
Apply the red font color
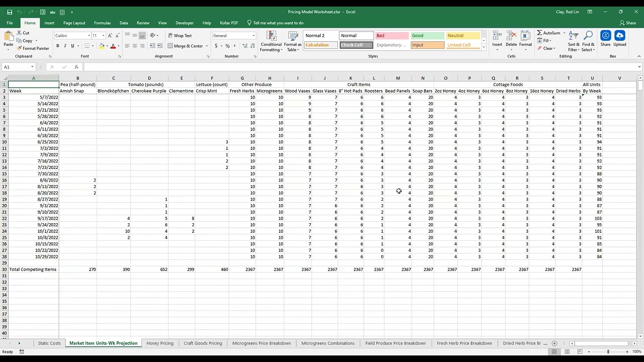pyautogui.click(x=113, y=46)
